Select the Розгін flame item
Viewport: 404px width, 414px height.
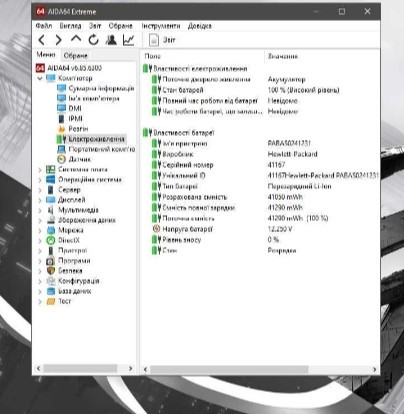(73, 129)
